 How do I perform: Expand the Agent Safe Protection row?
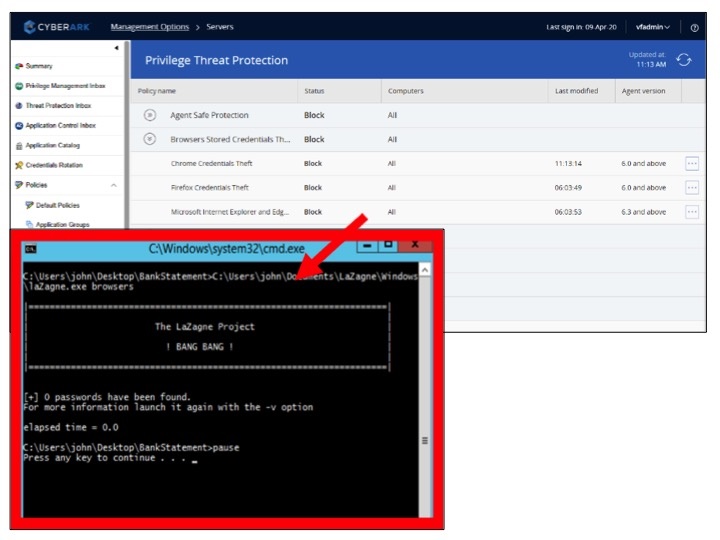tap(150, 115)
